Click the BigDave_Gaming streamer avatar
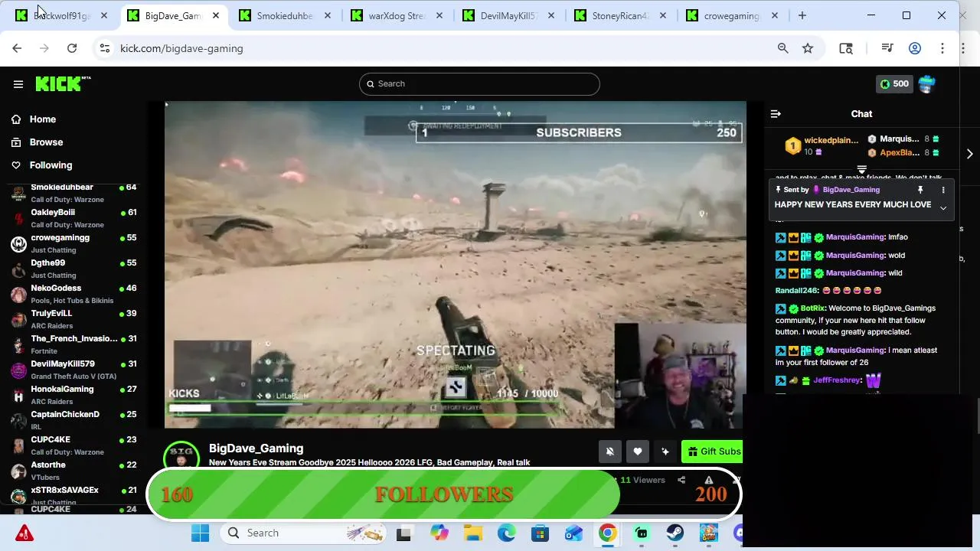The height and width of the screenshot is (551, 980). [x=181, y=455]
